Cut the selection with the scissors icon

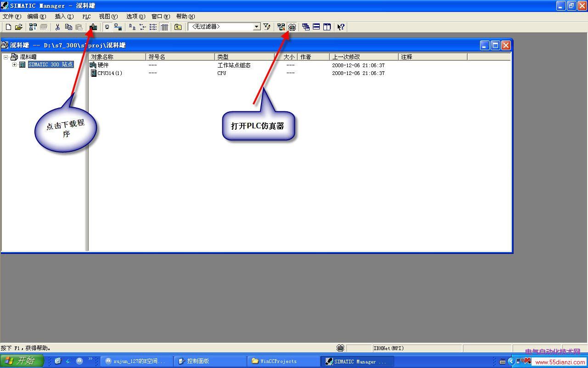(58, 27)
